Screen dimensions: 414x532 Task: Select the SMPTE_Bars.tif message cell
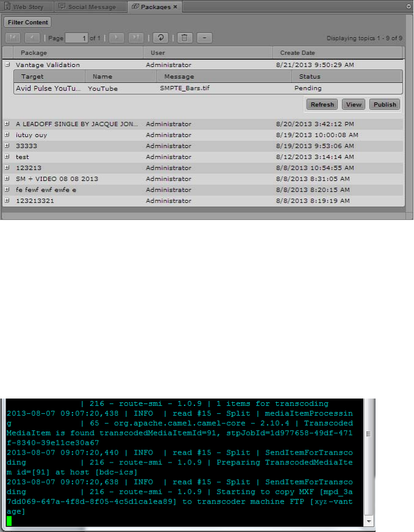(x=185, y=88)
